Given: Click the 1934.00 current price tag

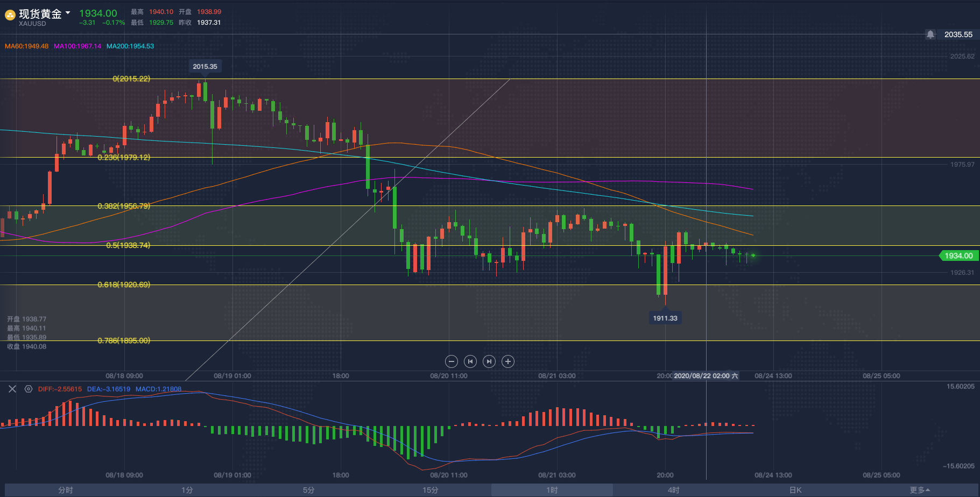Looking at the screenshot, I should click(958, 256).
